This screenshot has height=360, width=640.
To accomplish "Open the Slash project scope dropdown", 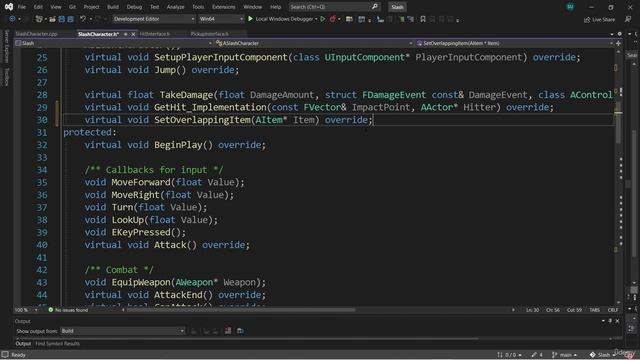I will point(114,43).
